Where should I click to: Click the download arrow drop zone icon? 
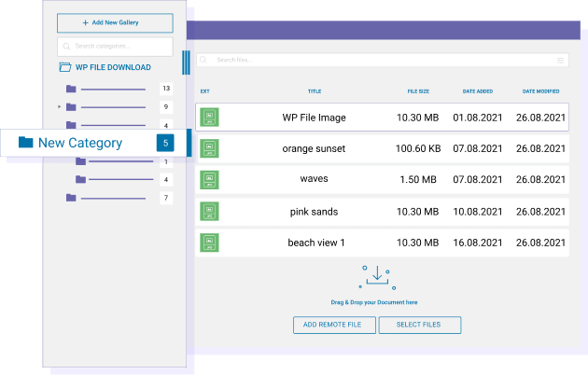point(377,277)
